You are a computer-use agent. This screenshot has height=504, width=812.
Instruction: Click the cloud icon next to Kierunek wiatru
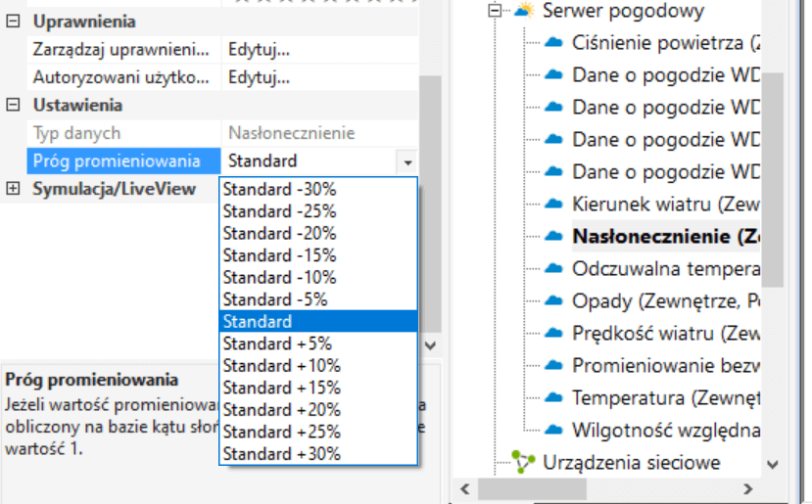coord(555,204)
